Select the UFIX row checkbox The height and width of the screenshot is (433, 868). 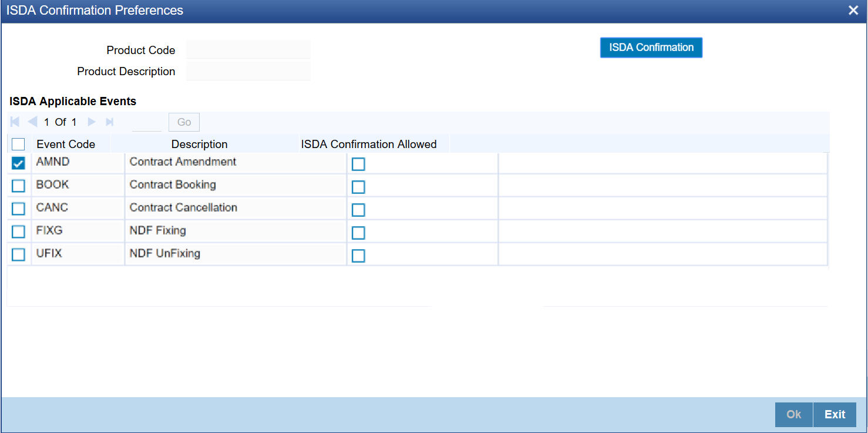18,254
